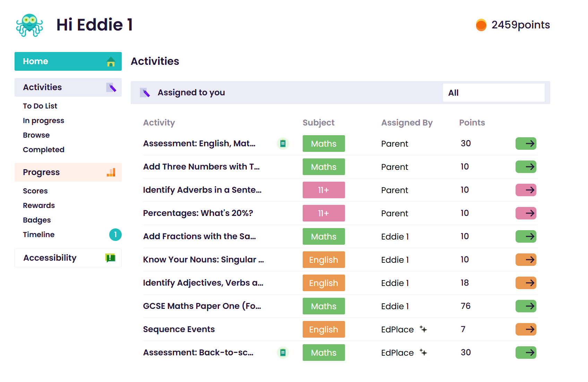
Task: Click the 11+ subject tag on Identify Adverbs
Action: 323,190
